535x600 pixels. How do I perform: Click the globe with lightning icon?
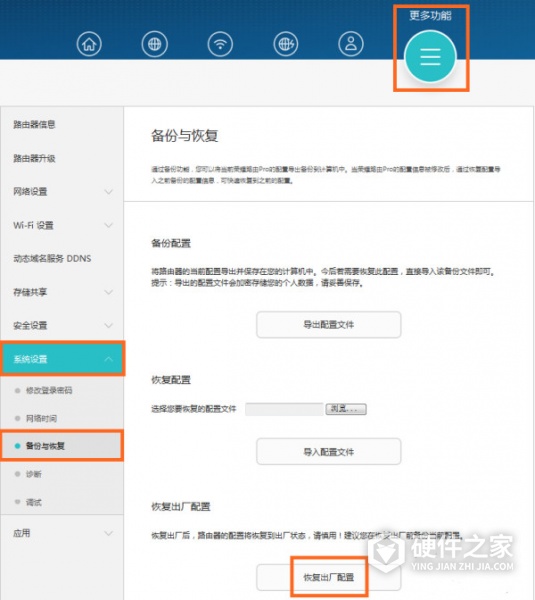click(286, 44)
